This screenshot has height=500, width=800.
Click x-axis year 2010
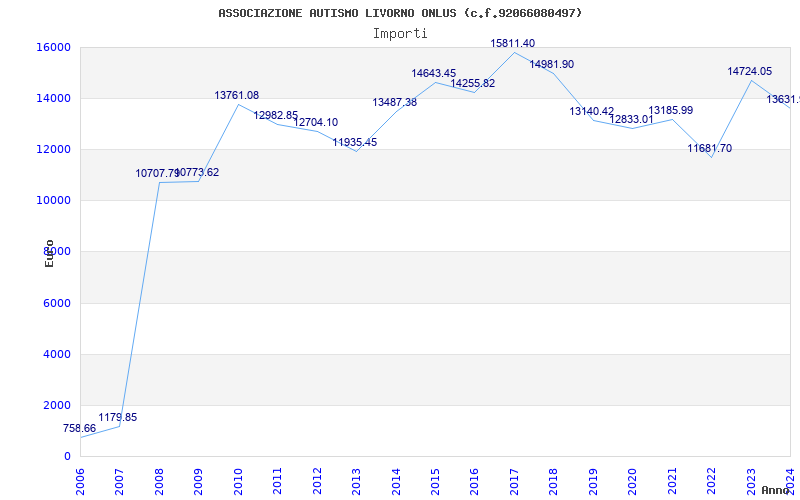tap(238, 482)
